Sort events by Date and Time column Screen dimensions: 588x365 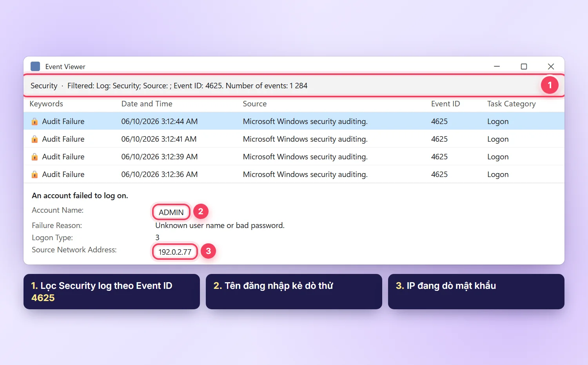(147, 104)
